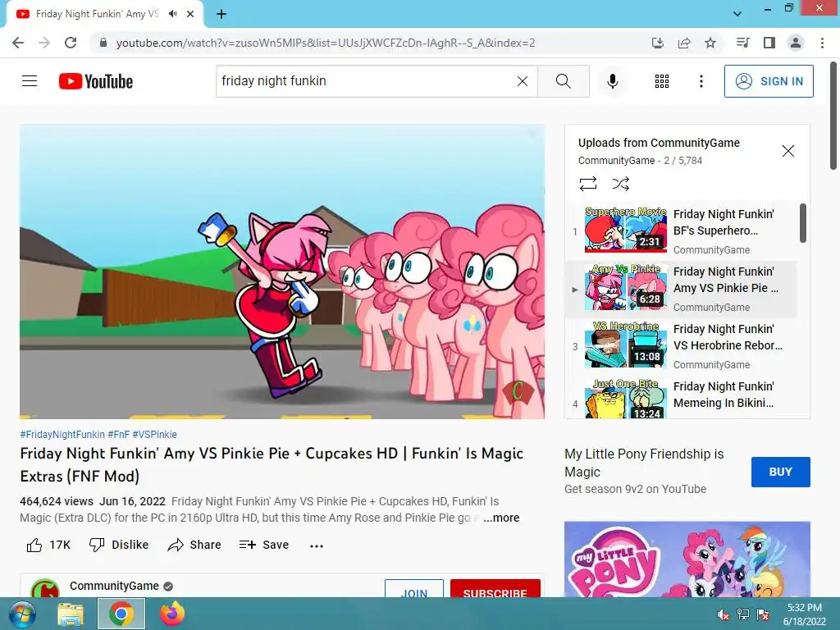Share the video
Screen dimensions: 840x630
pos(194,545)
